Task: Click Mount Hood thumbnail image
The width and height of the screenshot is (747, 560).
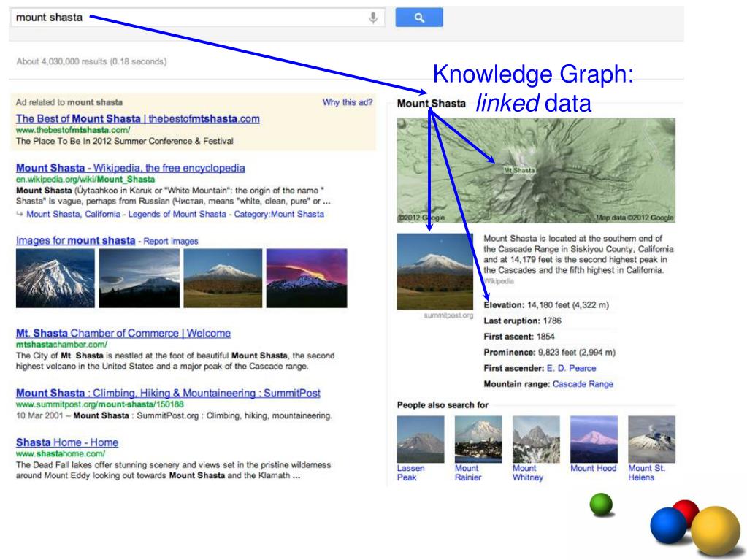Action: tap(594, 439)
